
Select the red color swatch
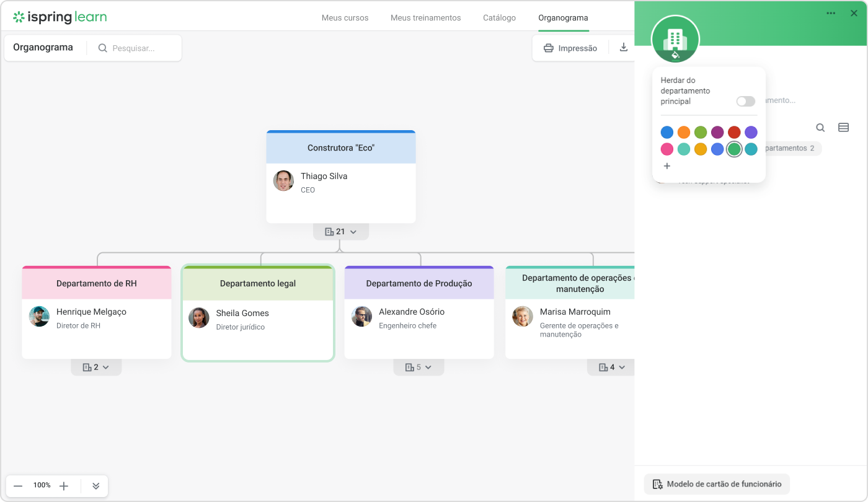(x=734, y=132)
